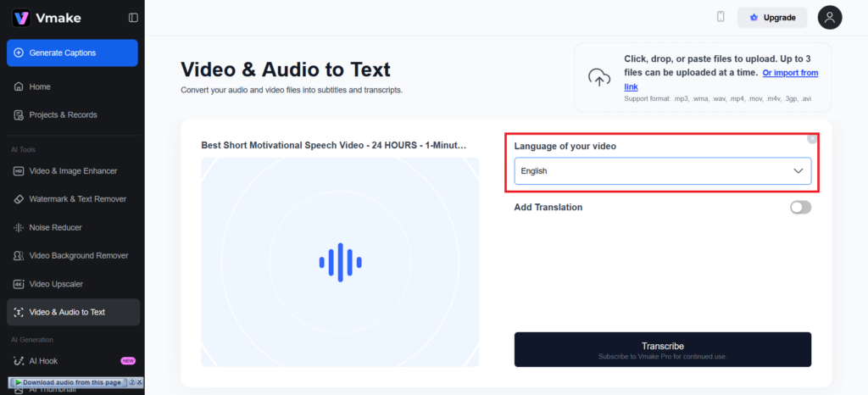This screenshot has width=868, height=395.
Task: Collapse the sidebar panel icon
Action: click(x=133, y=18)
